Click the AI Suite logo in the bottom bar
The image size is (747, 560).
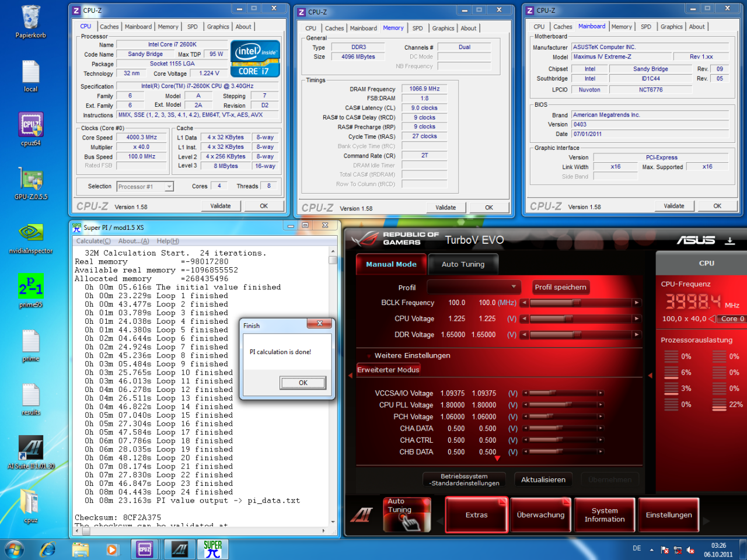pos(361,514)
